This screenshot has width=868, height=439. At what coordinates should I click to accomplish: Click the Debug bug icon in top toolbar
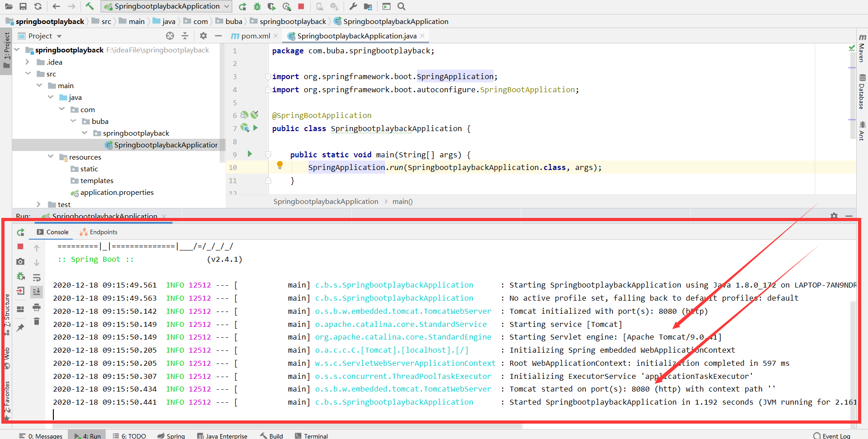[257, 6]
